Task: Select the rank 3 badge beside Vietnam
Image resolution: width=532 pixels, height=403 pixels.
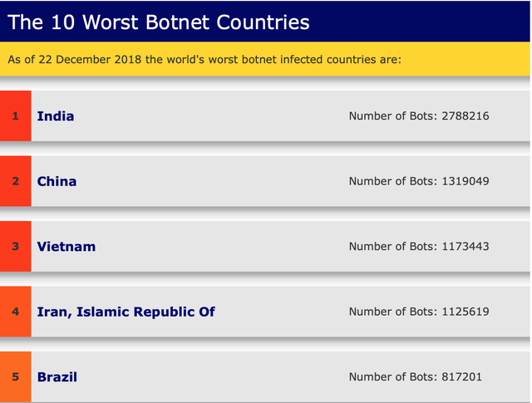Action: [x=15, y=246]
